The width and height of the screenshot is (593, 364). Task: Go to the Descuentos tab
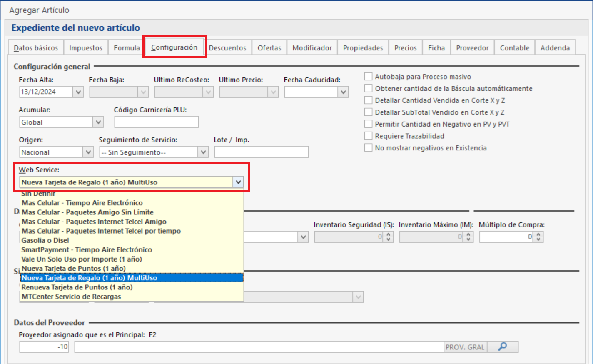(227, 48)
